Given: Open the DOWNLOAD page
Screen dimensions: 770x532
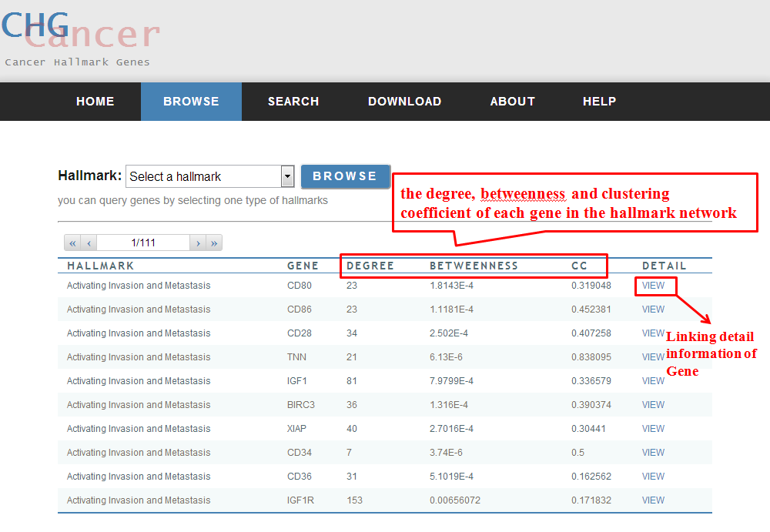Looking at the screenshot, I should coord(404,102).
